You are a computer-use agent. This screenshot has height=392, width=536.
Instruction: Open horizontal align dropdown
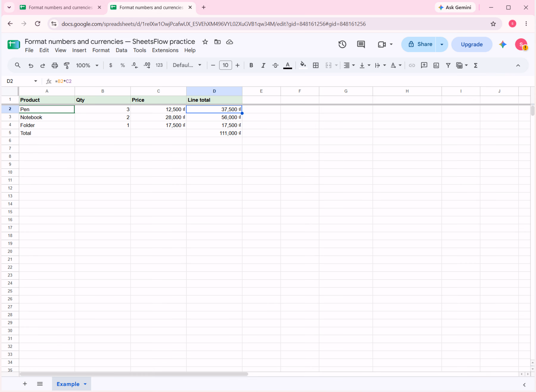349,65
